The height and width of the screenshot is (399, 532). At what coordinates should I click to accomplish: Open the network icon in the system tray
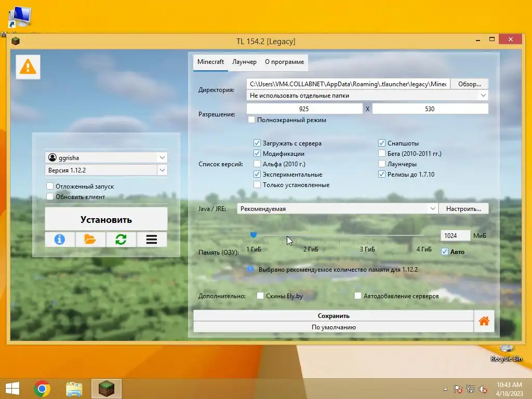coord(471,389)
